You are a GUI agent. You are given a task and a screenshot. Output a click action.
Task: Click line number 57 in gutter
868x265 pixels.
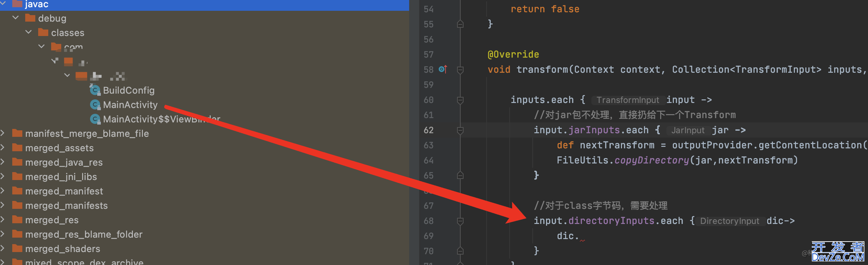point(429,54)
